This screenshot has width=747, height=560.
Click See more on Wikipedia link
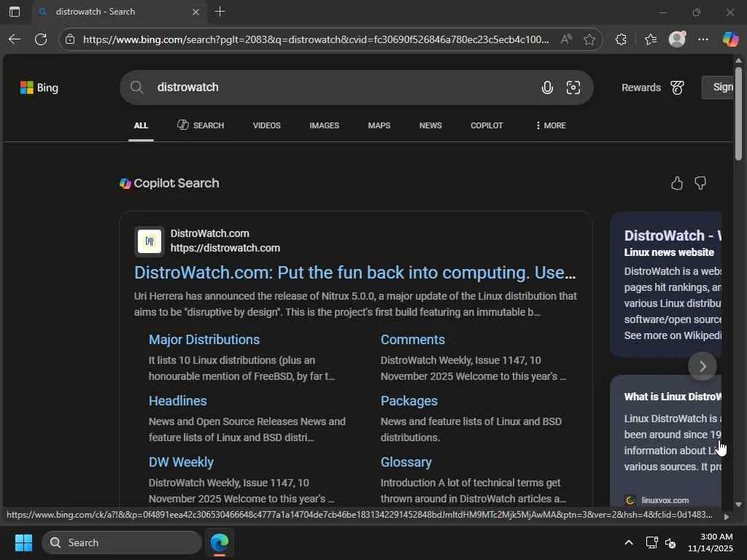673,335
